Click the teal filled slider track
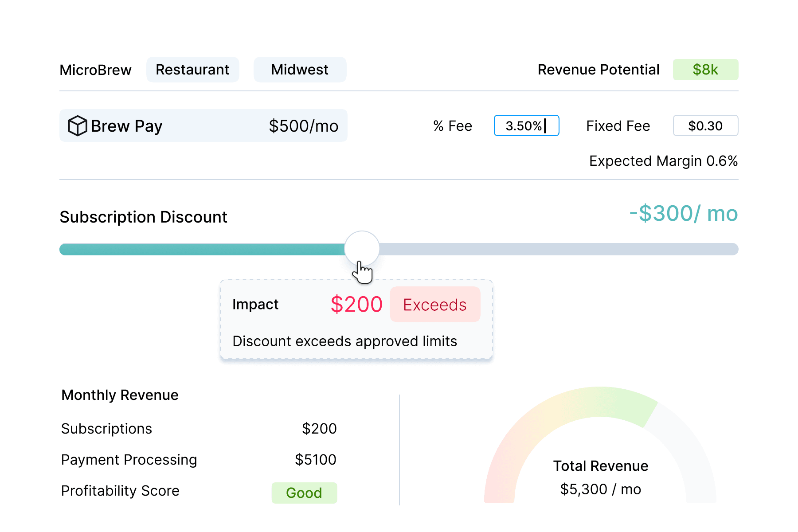Image resolution: width=798 pixels, height=532 pixels. [x=199, y=249]
